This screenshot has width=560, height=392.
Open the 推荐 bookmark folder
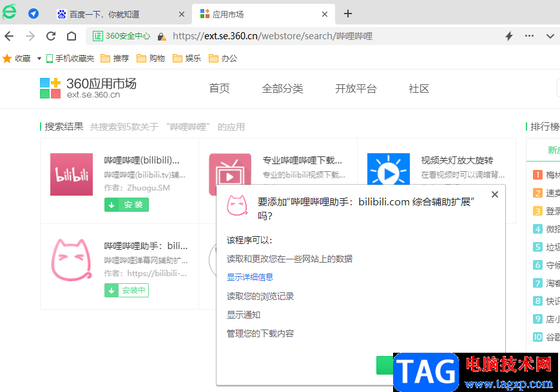pyautogui.click(x=115, y=59)
